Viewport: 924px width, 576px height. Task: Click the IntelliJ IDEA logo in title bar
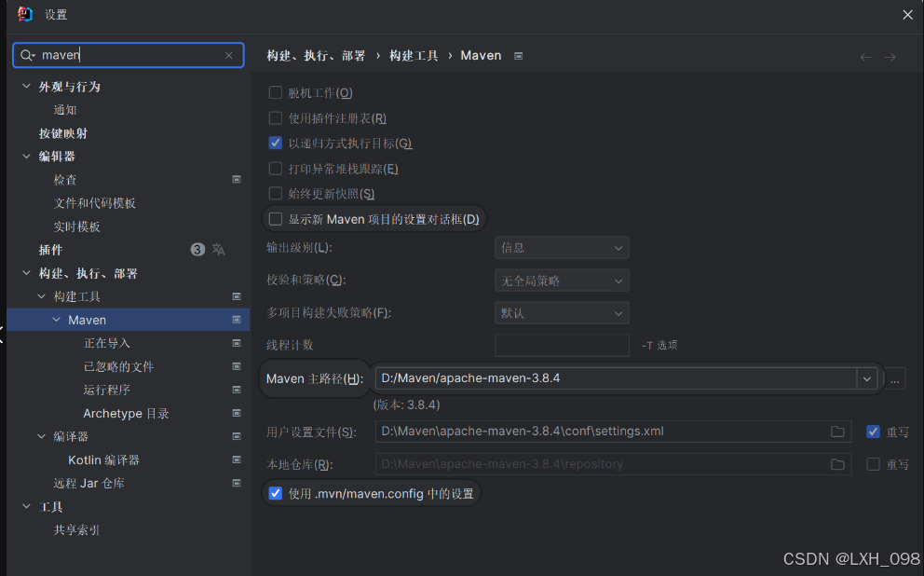click(25, 14)
